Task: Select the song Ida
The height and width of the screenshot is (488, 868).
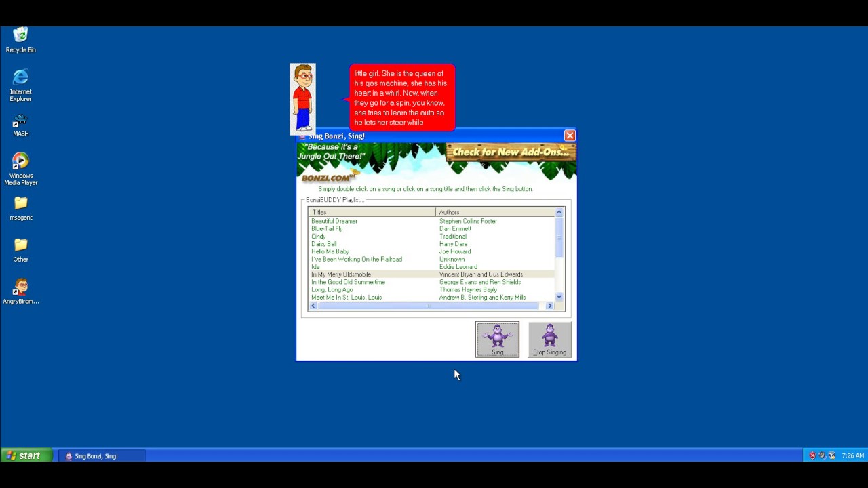Action: [x=315, y=267]
